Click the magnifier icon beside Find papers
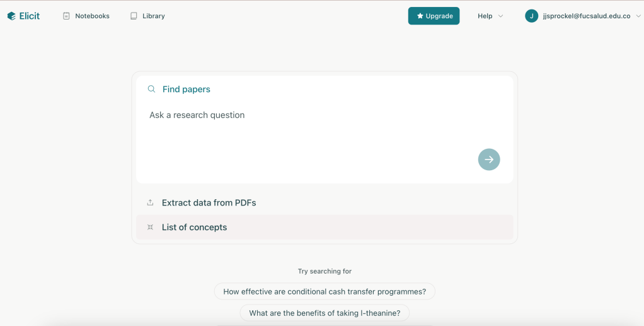644x326 pixels. point(151,90)
